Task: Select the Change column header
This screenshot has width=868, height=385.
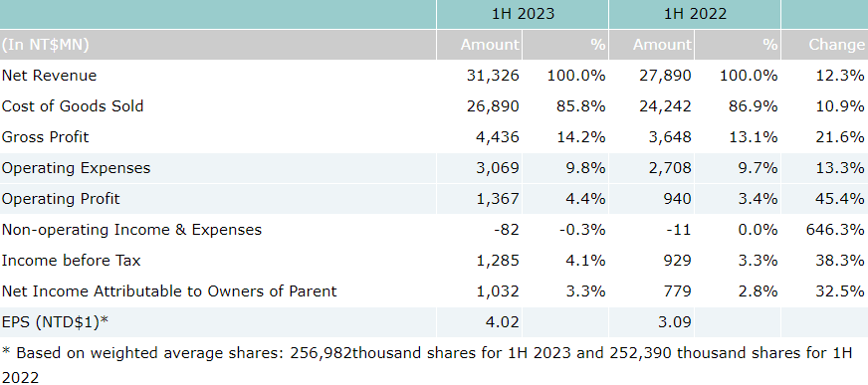Action: tap(836, 44)
